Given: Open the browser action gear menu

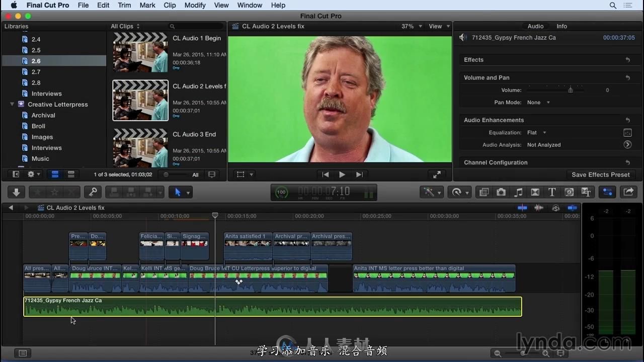Looking at the screenshot, I should (x=34, y=174).
